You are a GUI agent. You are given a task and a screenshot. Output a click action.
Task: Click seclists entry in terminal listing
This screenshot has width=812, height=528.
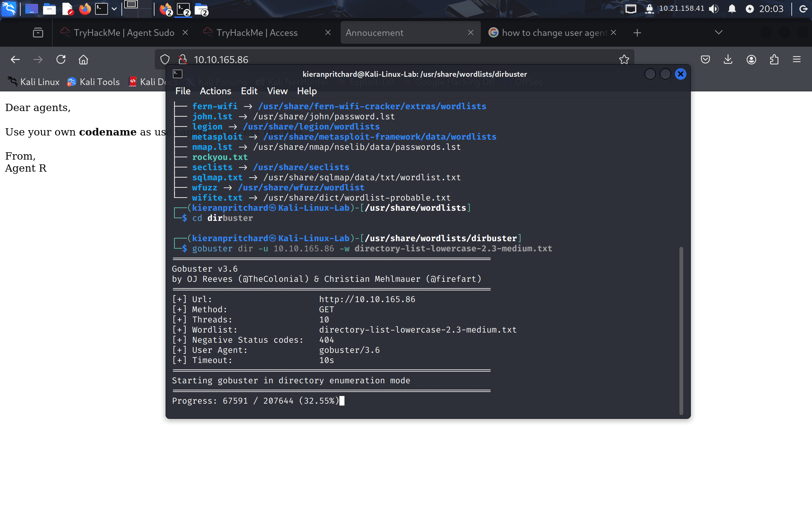click(212, 167)
